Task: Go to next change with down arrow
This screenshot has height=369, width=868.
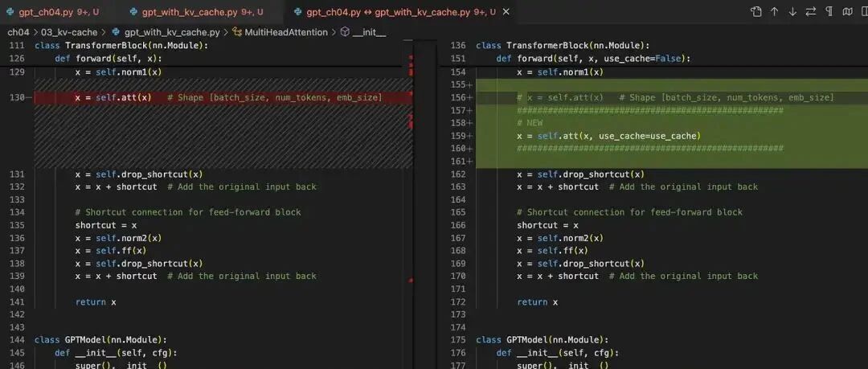Action: point(792,11)
